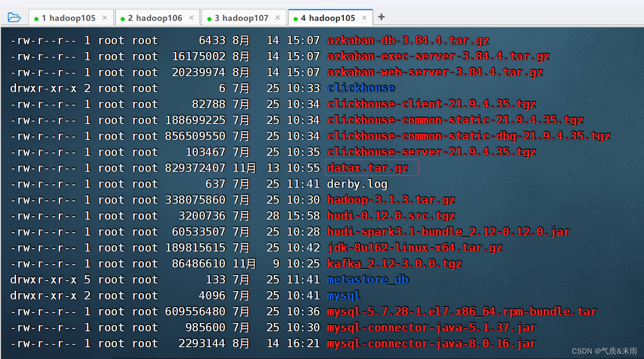Click clickhouse-server-21.9.4.35.tgz file name
This screenshot has width=644, height=359.
tap(432, 152)
